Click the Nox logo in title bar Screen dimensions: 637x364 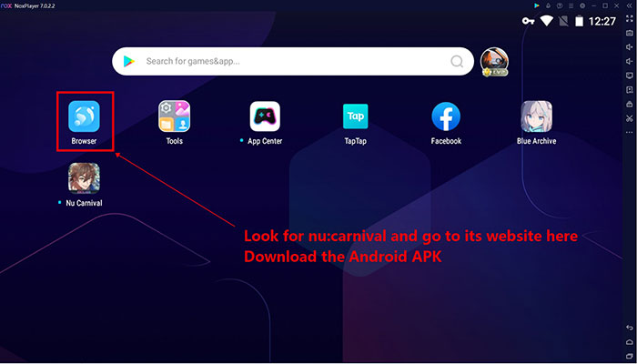pyautogui.click(x=6, y=5)
